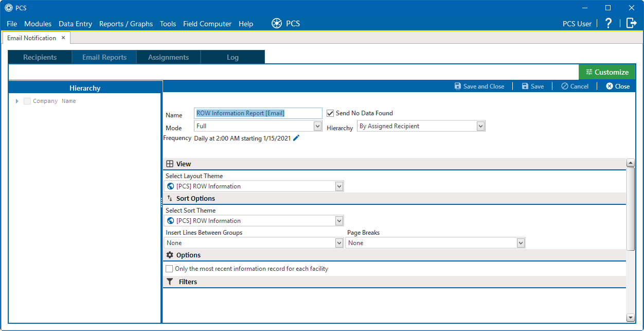Open Insert Lines Between Groups dropdown
Image resolution: width=644 pixels, height=331 pixels.
click(339, 243)
